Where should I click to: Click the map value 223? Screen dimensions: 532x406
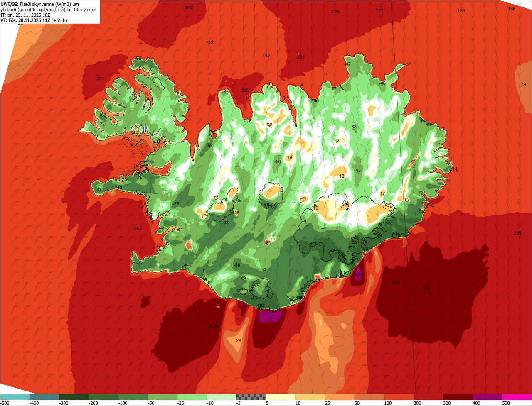pyautogui.click(x=246, y=90)
